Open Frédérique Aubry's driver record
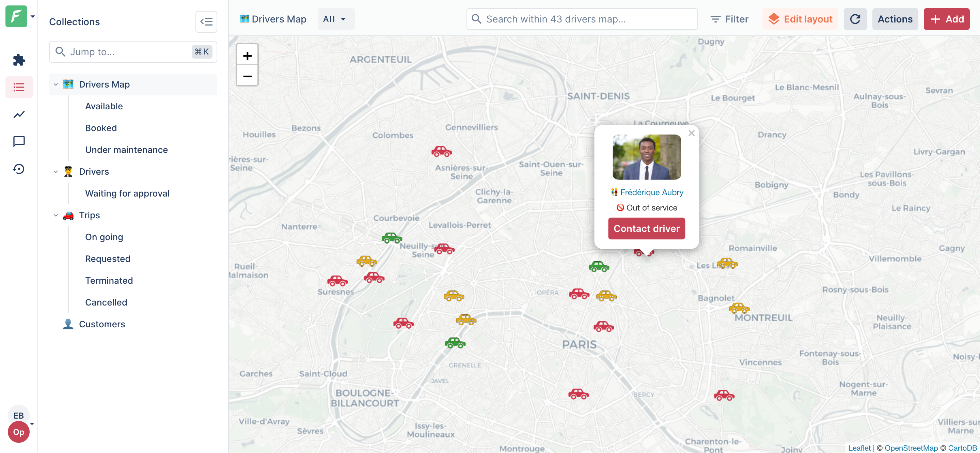 (x=651, y=192)
